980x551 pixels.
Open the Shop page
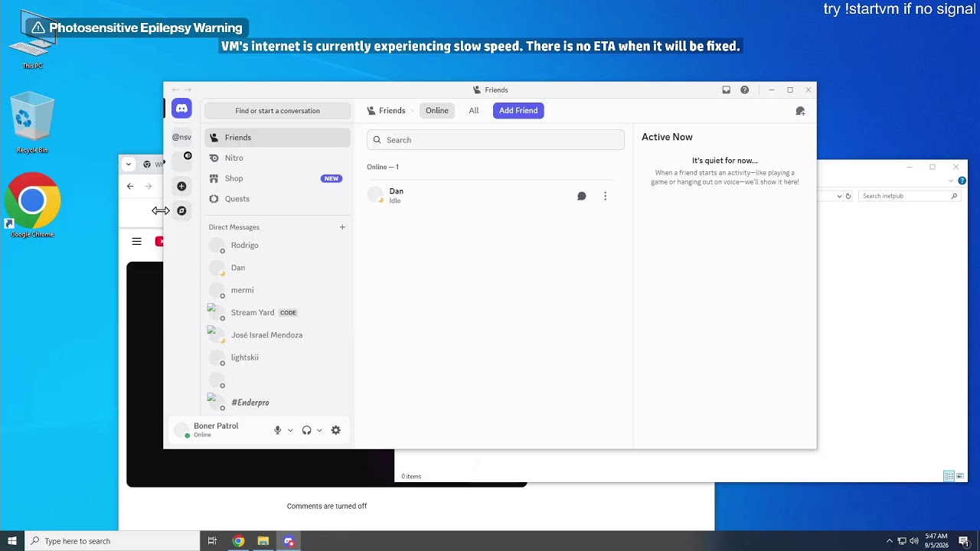tap(277, 178)
